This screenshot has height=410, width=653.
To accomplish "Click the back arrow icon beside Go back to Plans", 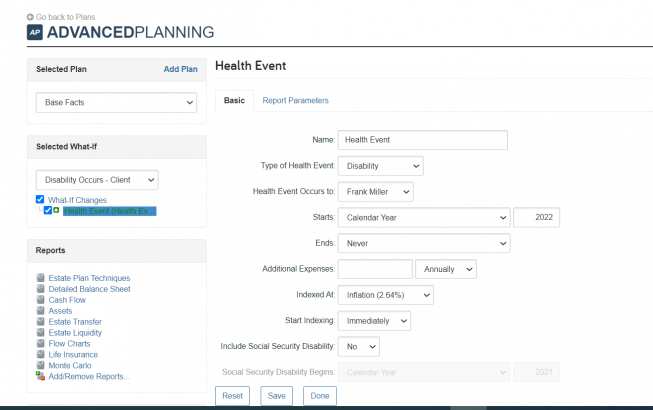I will pos(30,17).
